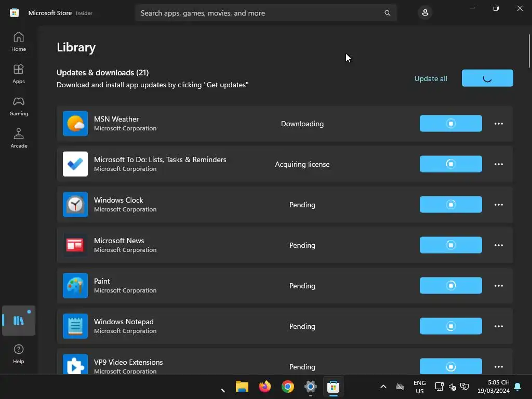Image resolution: width=532 pixels, height=399 pixels.
Task: Show hidden system tray icons
Action: 383,387
